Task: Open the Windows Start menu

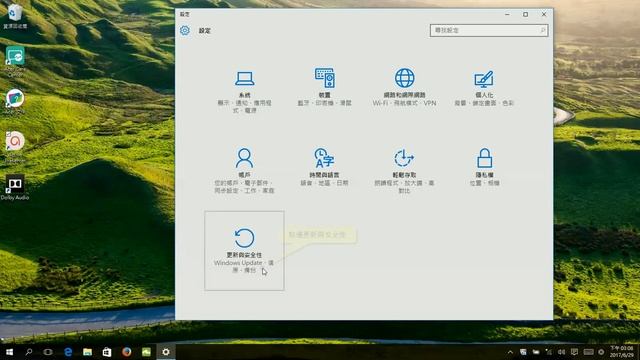Action: coord(9,352)
